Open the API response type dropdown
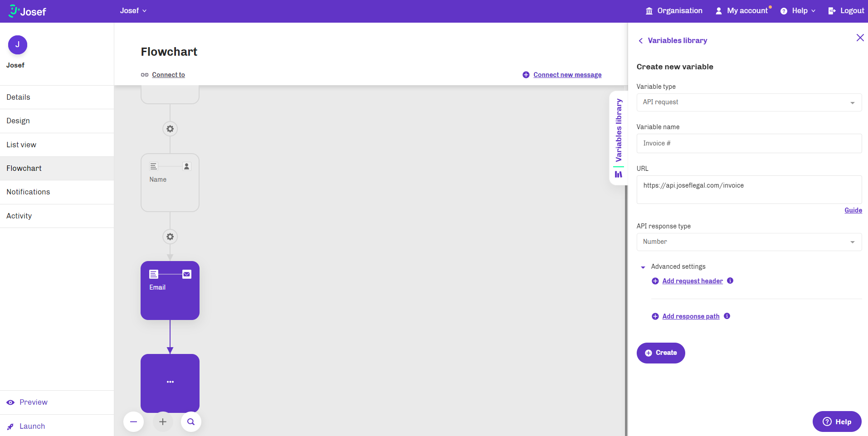Image resolution: width=868 pixels, height=436 pixels. (x=749, y=242)
